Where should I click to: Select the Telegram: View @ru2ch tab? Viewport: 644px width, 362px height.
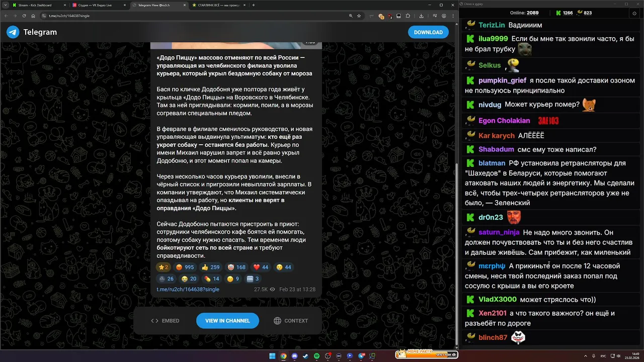[159, 5]
